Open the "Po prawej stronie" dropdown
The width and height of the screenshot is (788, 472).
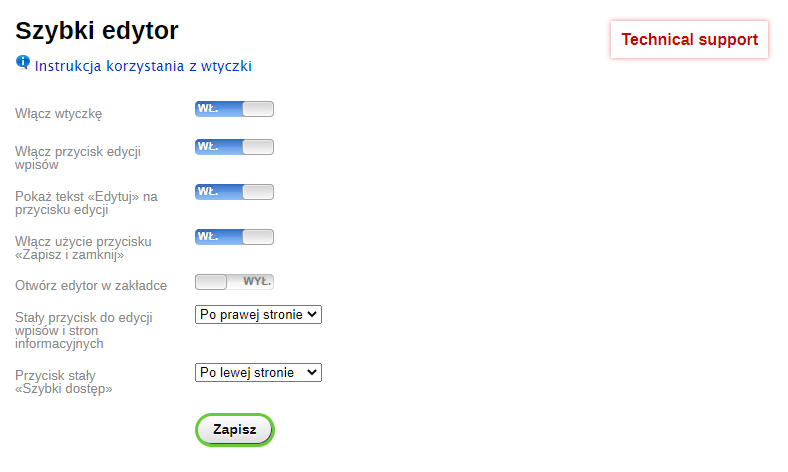(258, 314)
